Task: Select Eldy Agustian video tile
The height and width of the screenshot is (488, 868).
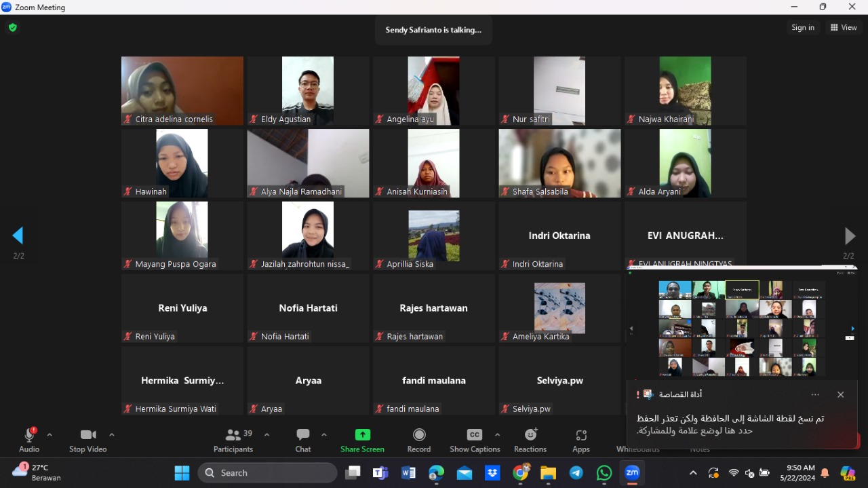Action: pyautogui.click(x=308, y=91)
